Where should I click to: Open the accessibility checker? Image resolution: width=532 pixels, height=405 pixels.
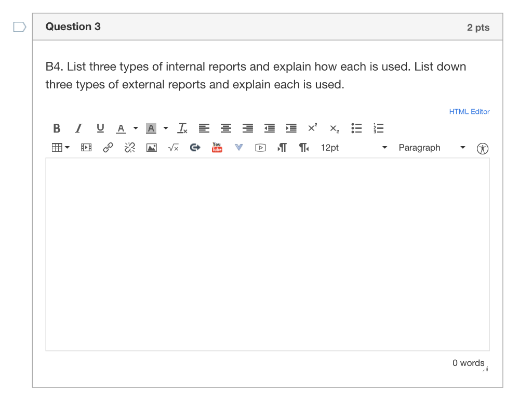(483, 148)
